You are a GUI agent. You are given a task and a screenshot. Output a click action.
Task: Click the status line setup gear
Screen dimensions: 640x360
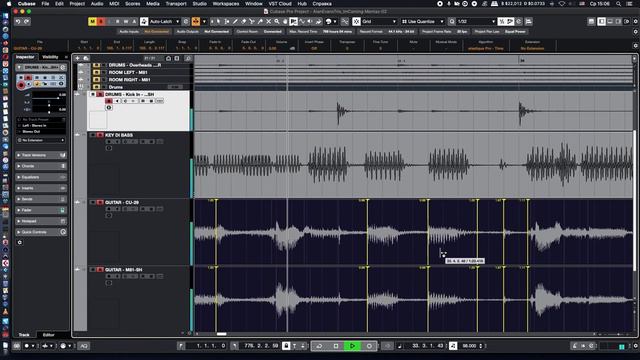[636, 31]
